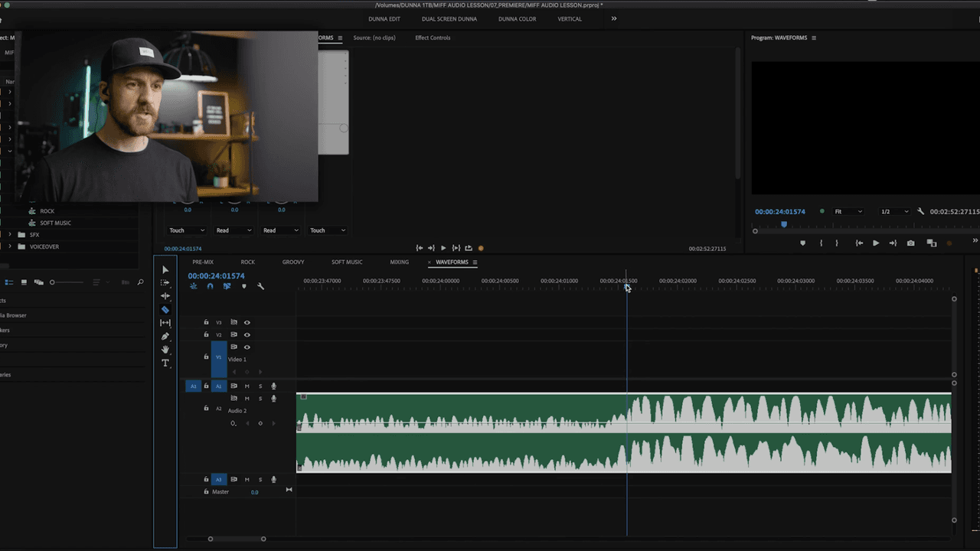This screenshot has height=551, width=980.
Task: Open Program monitor settings wrench
Action: click(921, 211)
